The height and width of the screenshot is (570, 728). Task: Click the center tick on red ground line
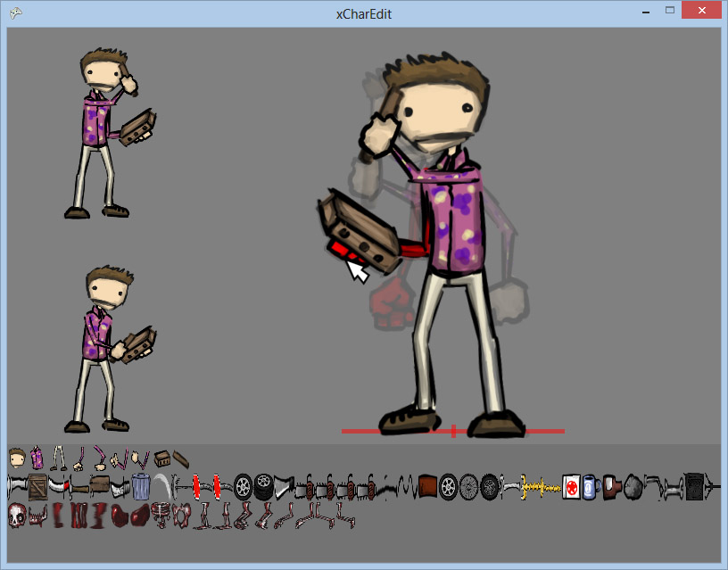tap(453, 431)
